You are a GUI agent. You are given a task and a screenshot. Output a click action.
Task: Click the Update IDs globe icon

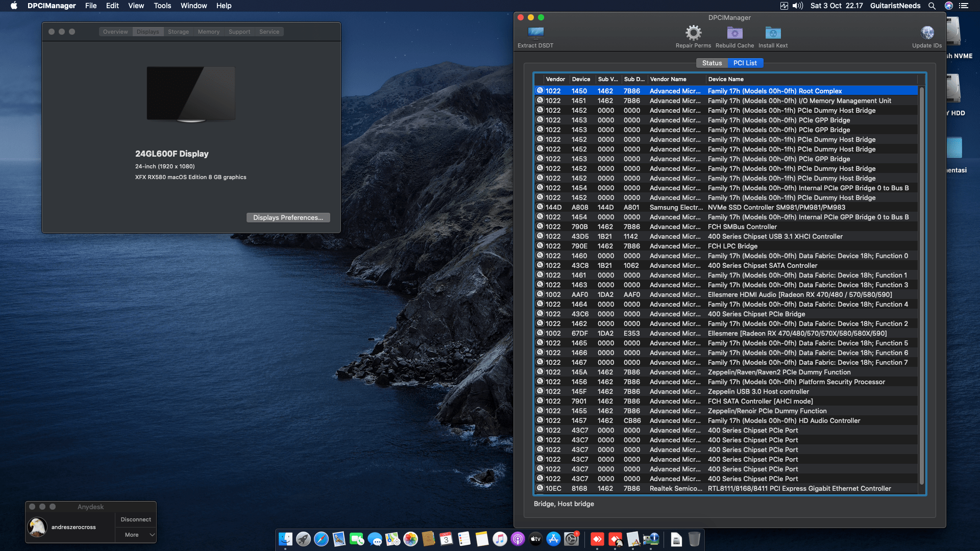[x=927, y=33]
